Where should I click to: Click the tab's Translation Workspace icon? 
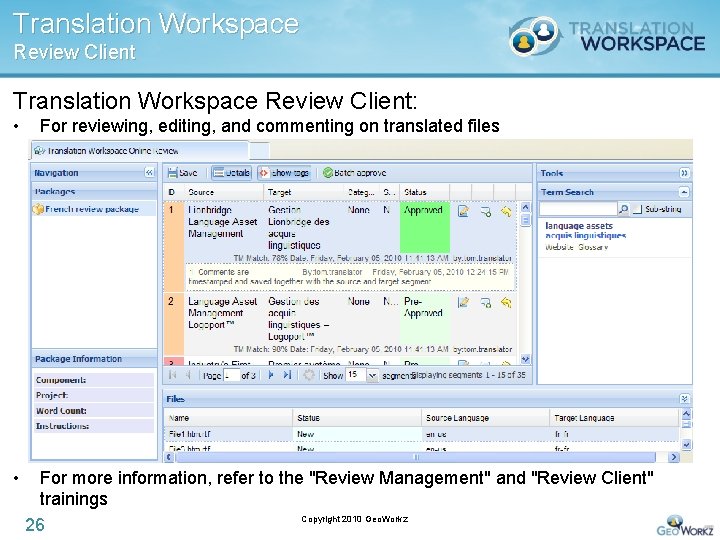click(x=39, y=151)
